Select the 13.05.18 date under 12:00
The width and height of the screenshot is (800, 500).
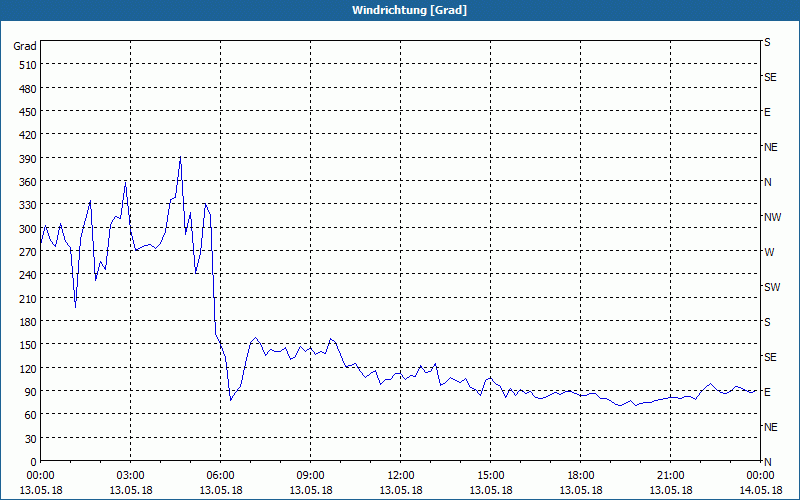point(401,491)
